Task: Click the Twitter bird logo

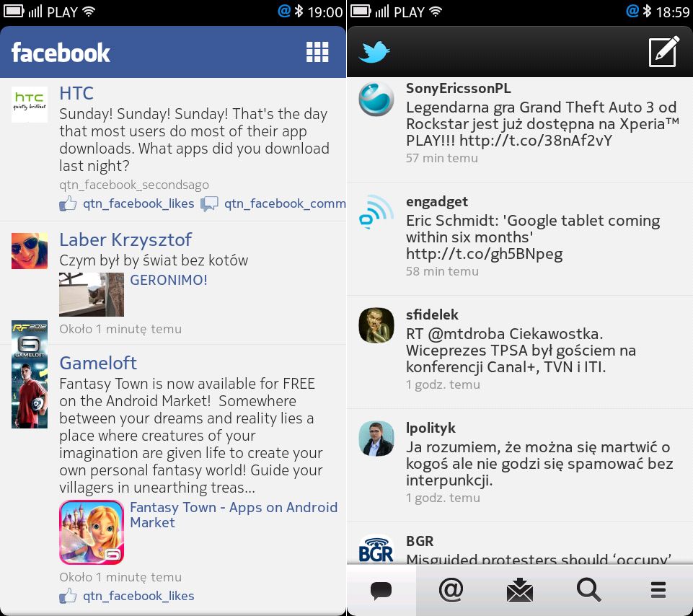Action: [374, 52]
